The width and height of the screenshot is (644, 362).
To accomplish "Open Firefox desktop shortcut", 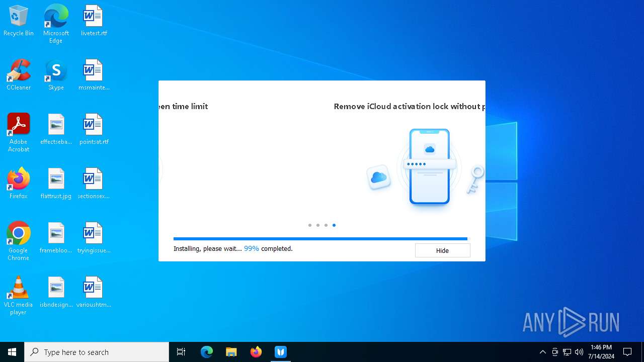I will 19,184.
